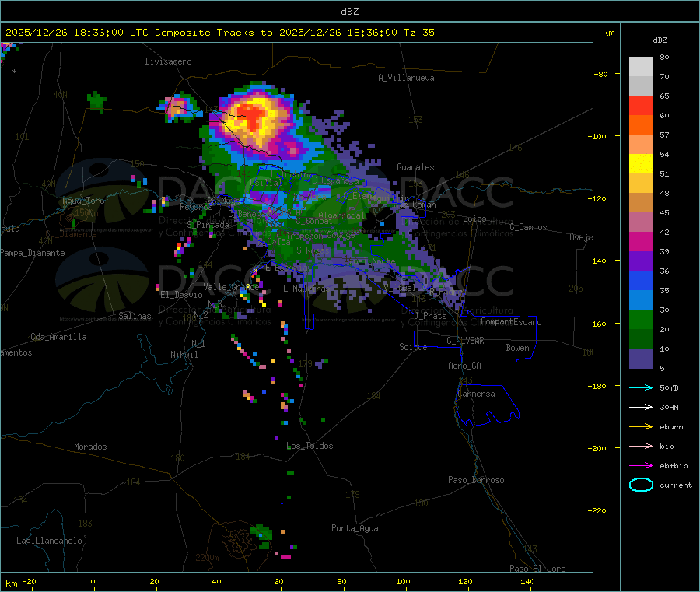This screenshot has height=592, width=700.
Task: Click the A_Villanueva map label
Action: [406, 78]
